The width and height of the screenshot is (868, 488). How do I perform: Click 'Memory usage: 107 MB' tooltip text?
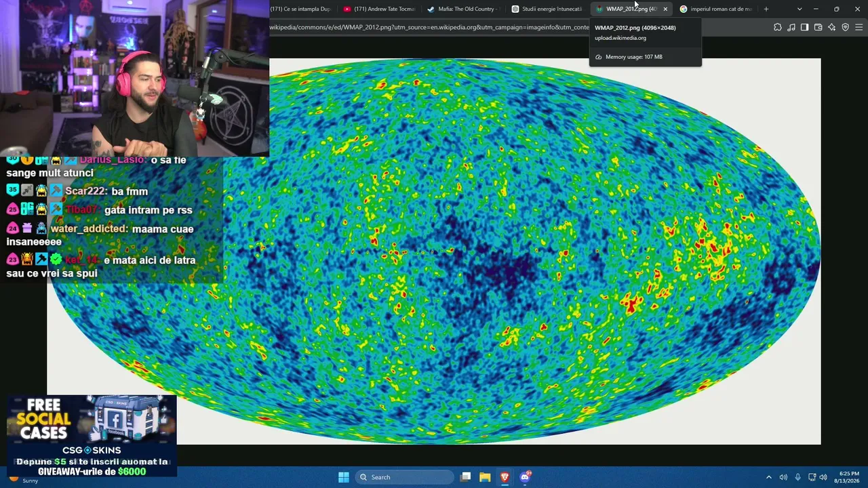634,57
